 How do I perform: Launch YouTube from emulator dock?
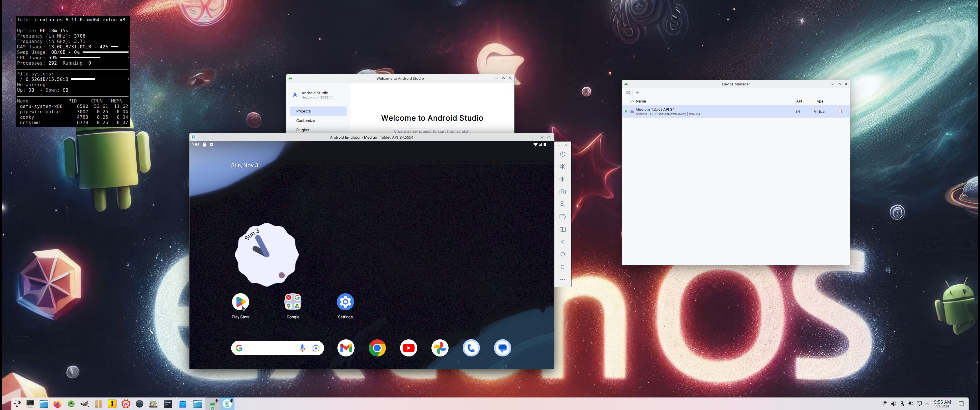point(409,348)
